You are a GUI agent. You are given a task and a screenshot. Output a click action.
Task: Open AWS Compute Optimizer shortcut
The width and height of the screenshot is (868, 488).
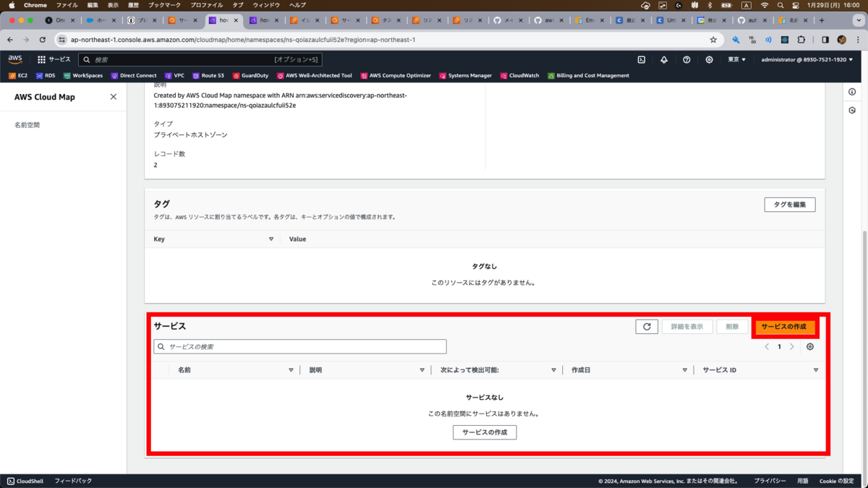click(x=395, y=75)
